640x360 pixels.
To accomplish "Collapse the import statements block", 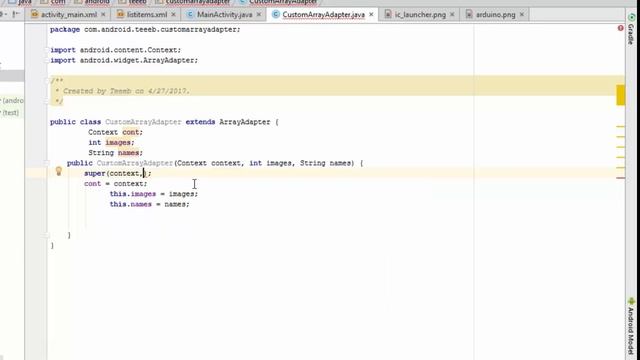I will 47,50.
